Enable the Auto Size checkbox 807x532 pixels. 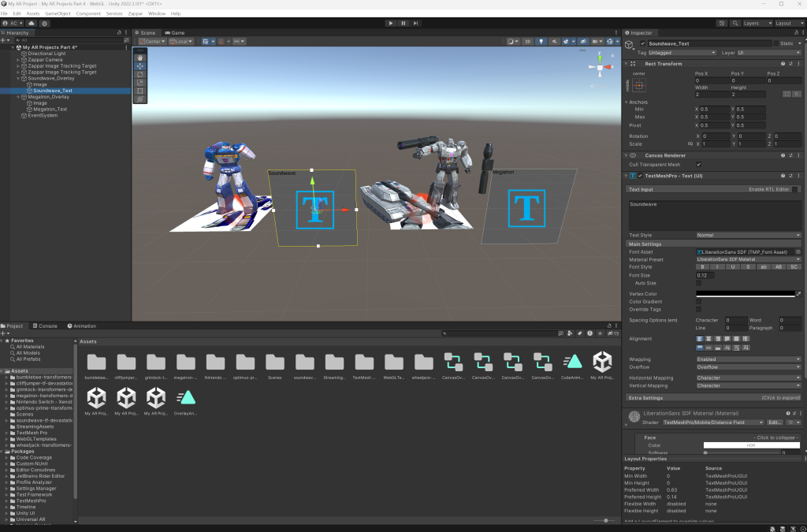point(698,283)
